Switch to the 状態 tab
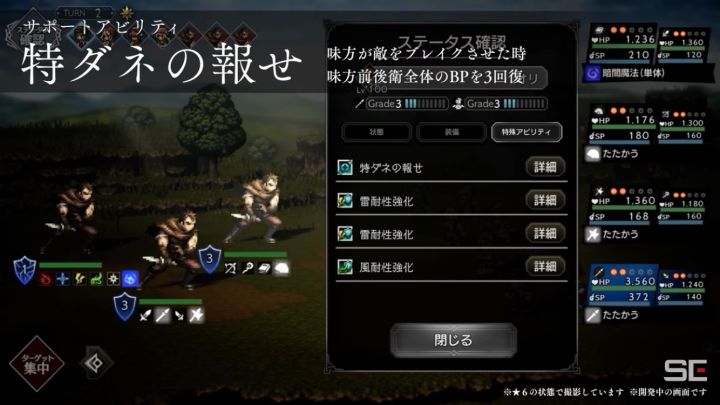Screen dimensions: 720x405 [x=377, y=132]
